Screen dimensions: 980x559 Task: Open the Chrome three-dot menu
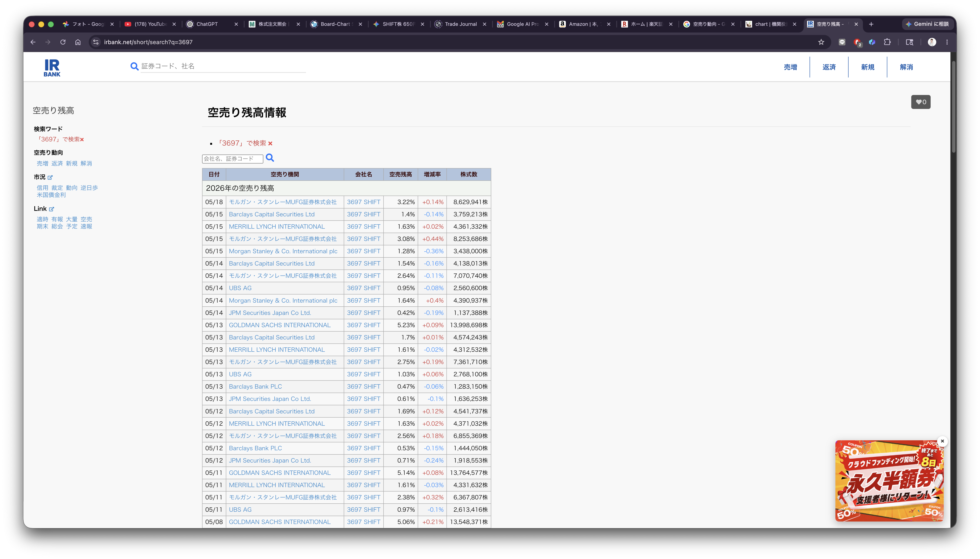tap(947, 42)
